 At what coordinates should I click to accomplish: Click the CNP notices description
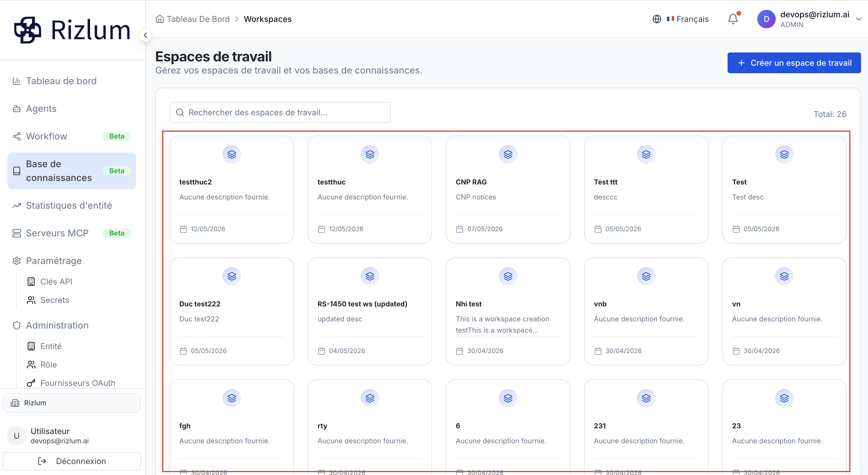click(476, 197)
